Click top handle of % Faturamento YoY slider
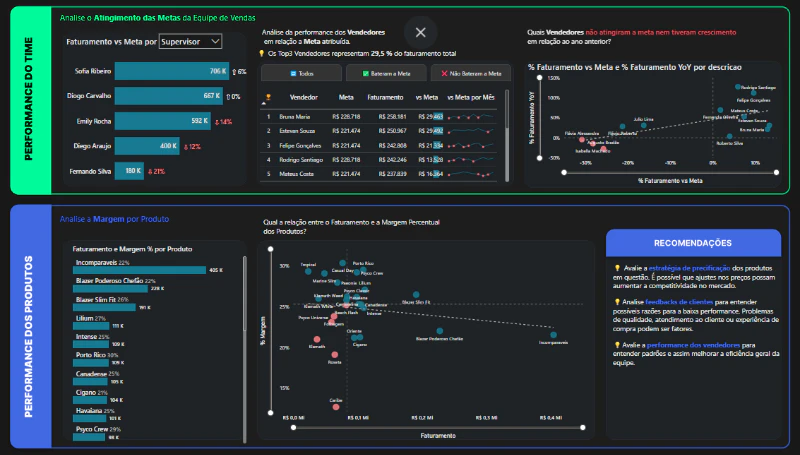 [540, 78]
